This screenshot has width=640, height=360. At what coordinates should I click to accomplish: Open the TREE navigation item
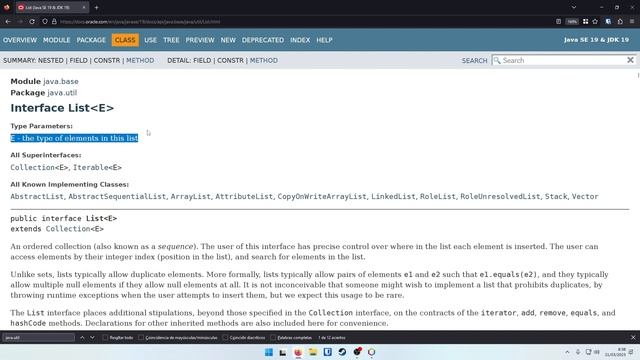pyautogui.click(x=171, y=40)
